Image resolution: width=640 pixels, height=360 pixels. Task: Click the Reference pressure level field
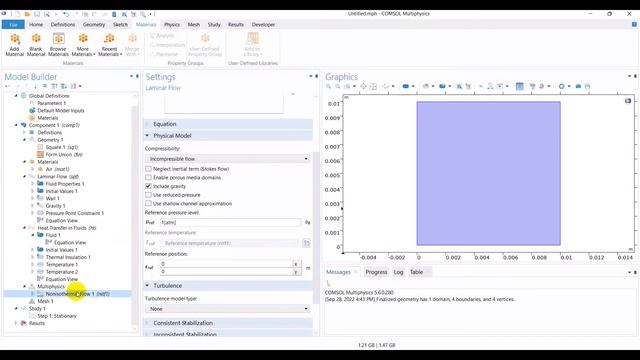click(x=231, y=222)
